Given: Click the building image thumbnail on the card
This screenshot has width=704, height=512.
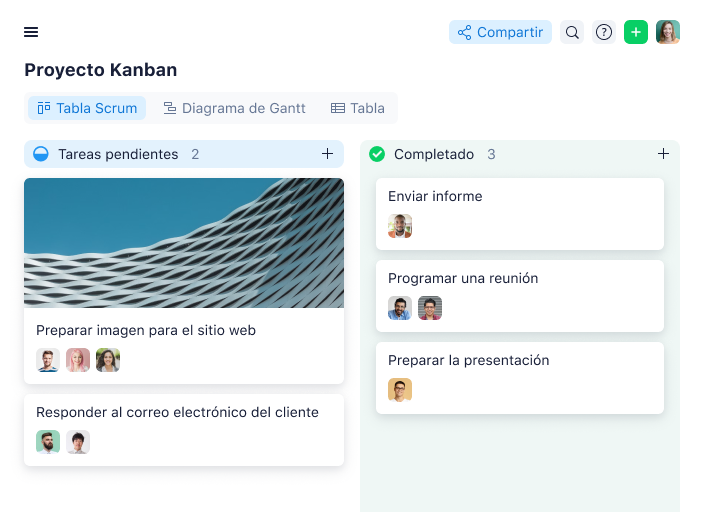Looking at the screenshot, I should (x=184, y=243).
